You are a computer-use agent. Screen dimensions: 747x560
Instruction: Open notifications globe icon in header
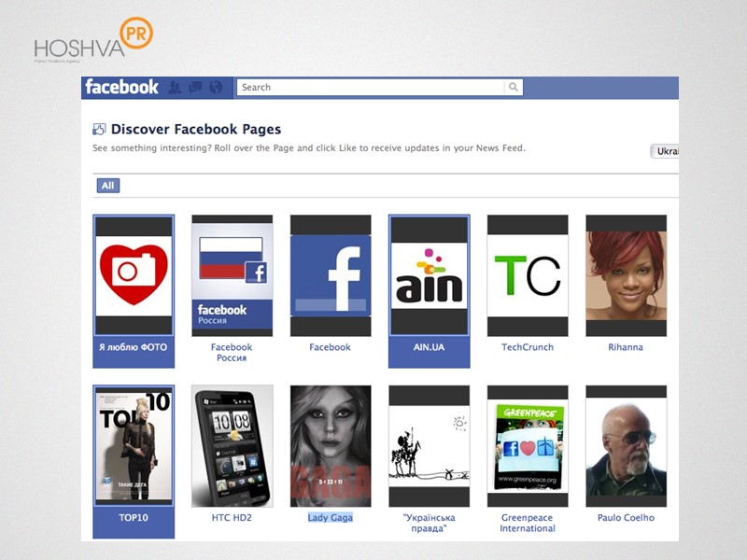(x=216, y=88)
